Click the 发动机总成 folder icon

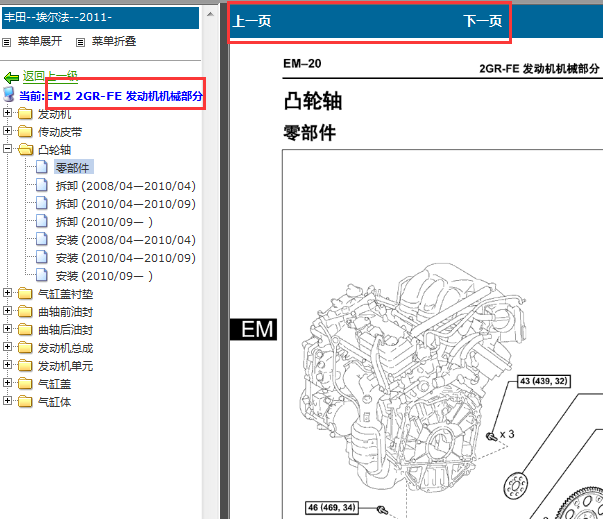pos(25,348)
